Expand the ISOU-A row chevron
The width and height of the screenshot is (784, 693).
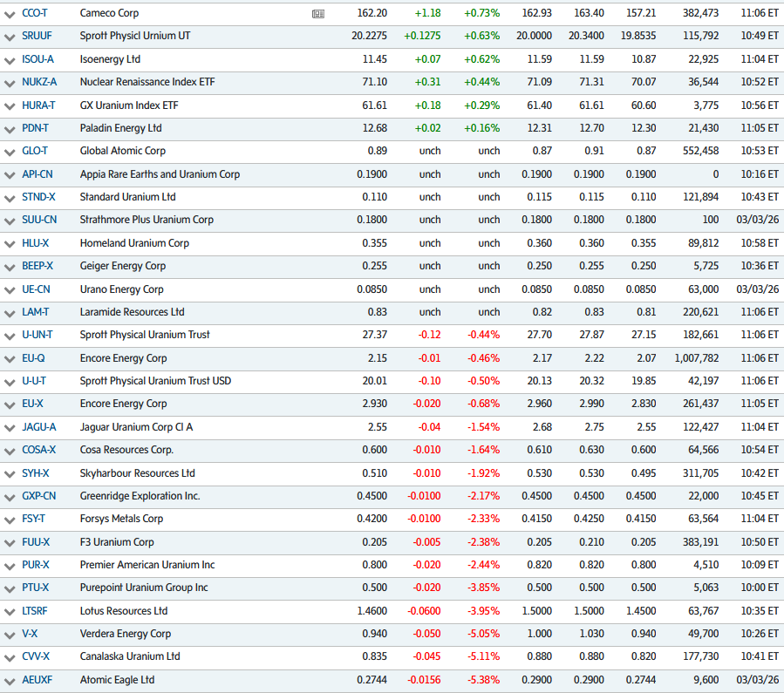(10, 61)
